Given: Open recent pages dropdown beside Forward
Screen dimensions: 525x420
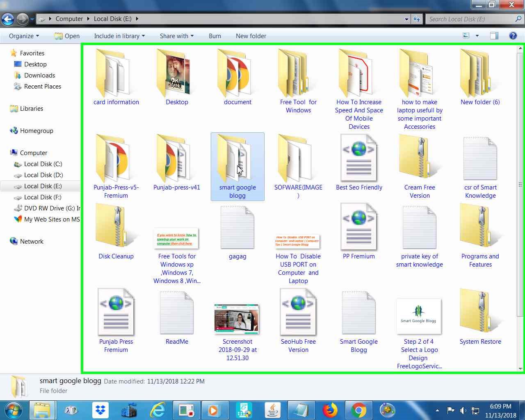Looking at the screenshot, I should (x=32, y=19).
